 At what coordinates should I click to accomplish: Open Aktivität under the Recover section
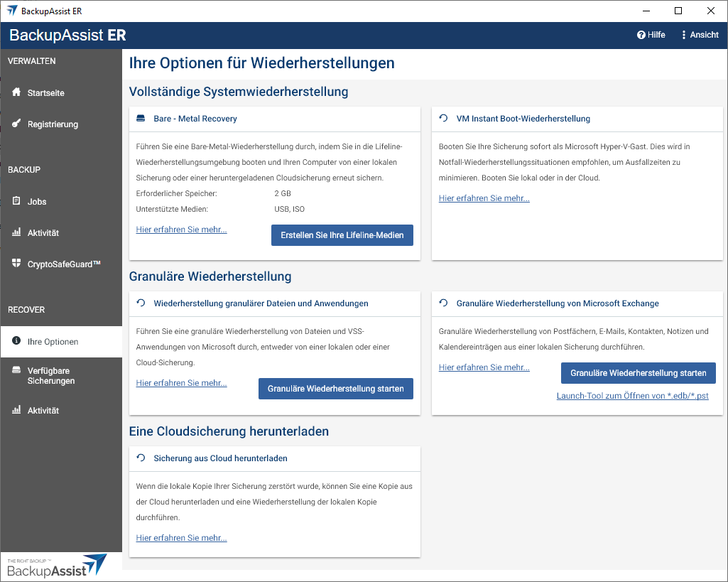click(43, 411)
